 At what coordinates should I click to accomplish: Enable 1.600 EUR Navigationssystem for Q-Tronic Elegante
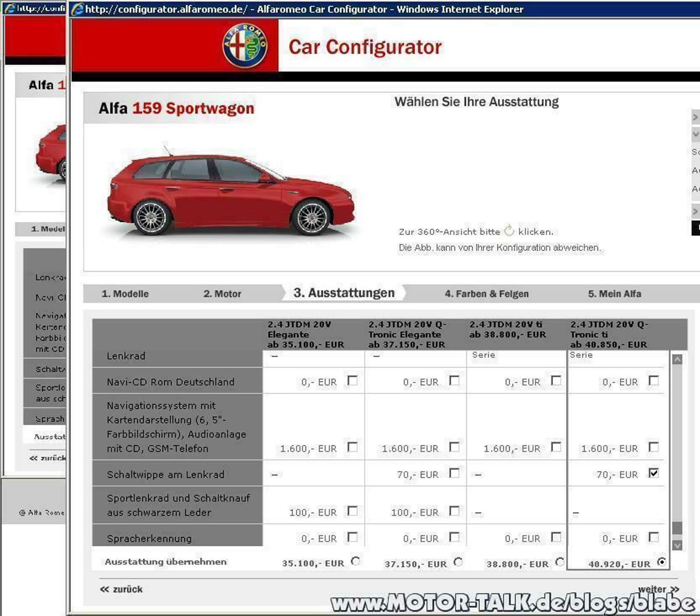point(455,447)
